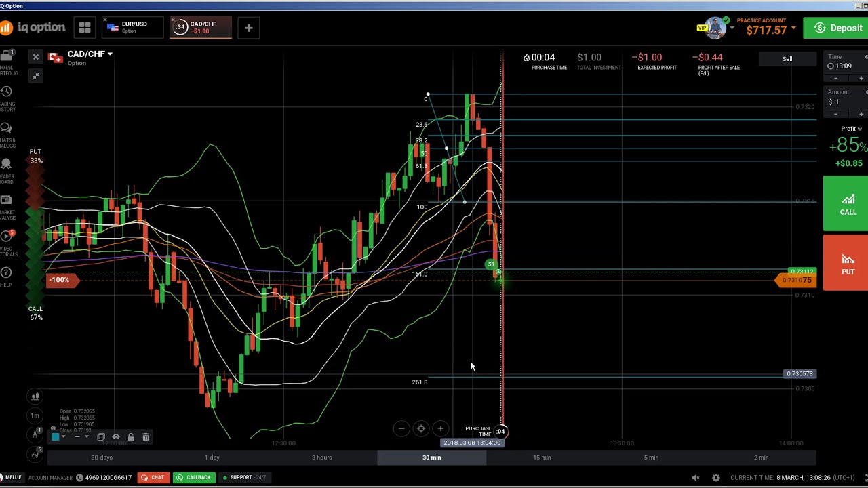
Task: Click the Sell button
Action: (x=787, y=59)
